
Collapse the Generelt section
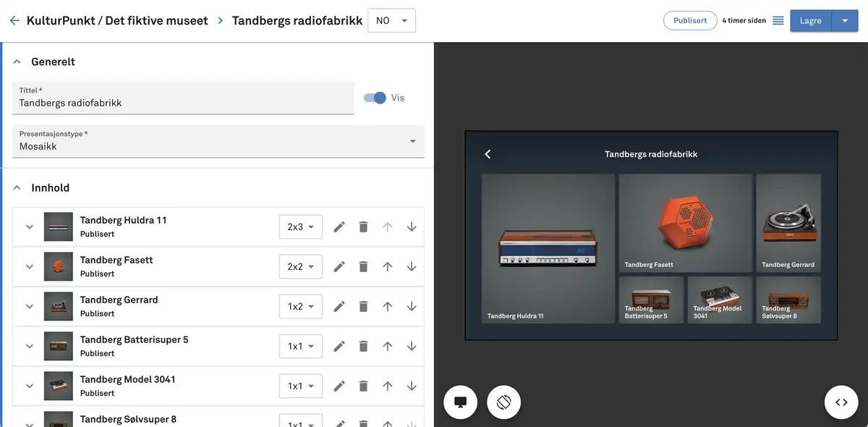[x=17, y=62]
